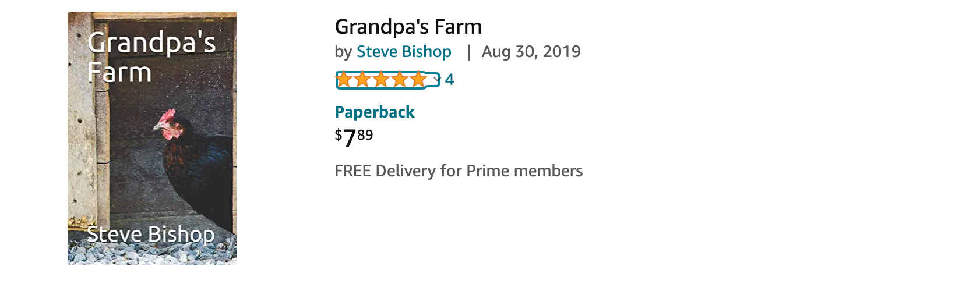Click the fourth orange star in the rating
The image size is (980, 284).
(400, 80)
